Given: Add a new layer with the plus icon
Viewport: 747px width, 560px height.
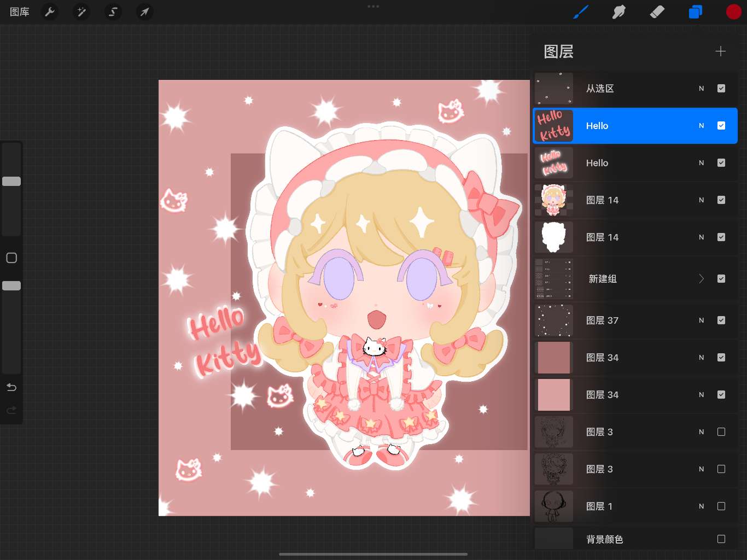Looking at the screenshot, I should tap(720, 51).
